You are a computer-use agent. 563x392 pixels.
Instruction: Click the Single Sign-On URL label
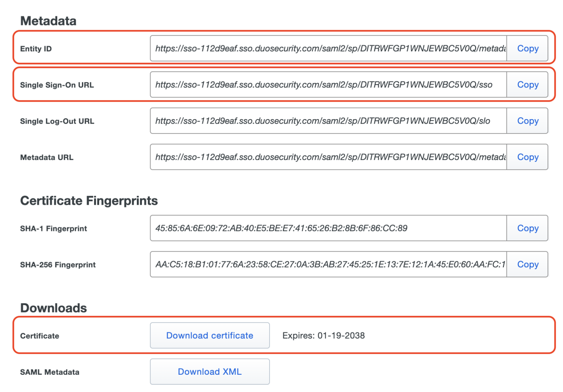[x=57, y=85]
